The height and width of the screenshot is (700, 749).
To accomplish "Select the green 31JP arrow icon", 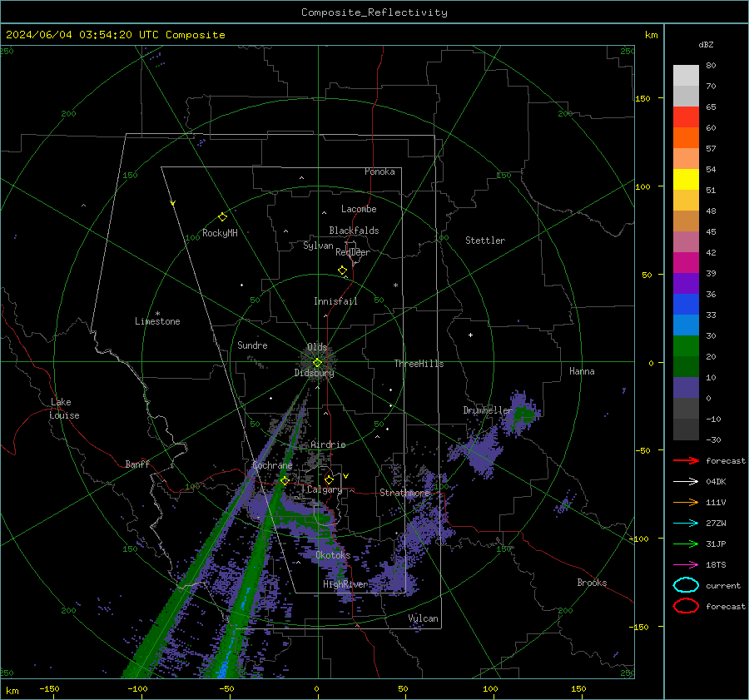I will (x=686, y=544).
